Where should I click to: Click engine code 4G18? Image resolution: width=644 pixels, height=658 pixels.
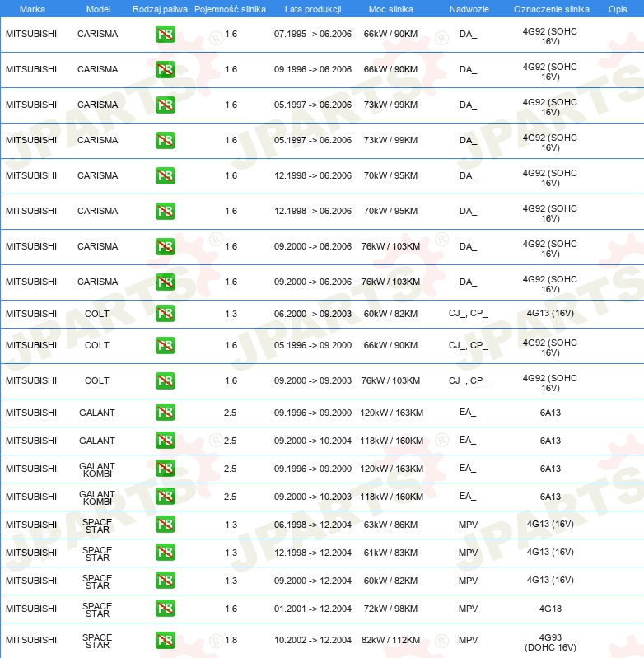[x=550, y=609]
